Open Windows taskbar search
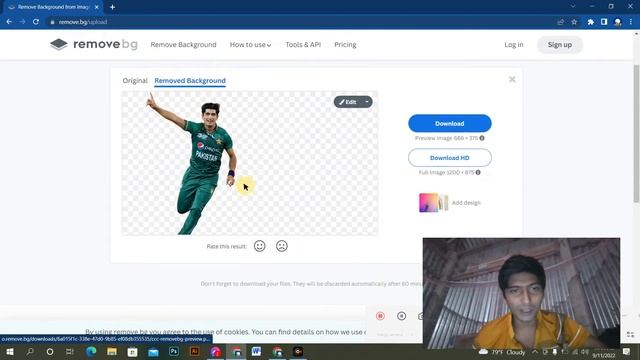 coord(30,351)
